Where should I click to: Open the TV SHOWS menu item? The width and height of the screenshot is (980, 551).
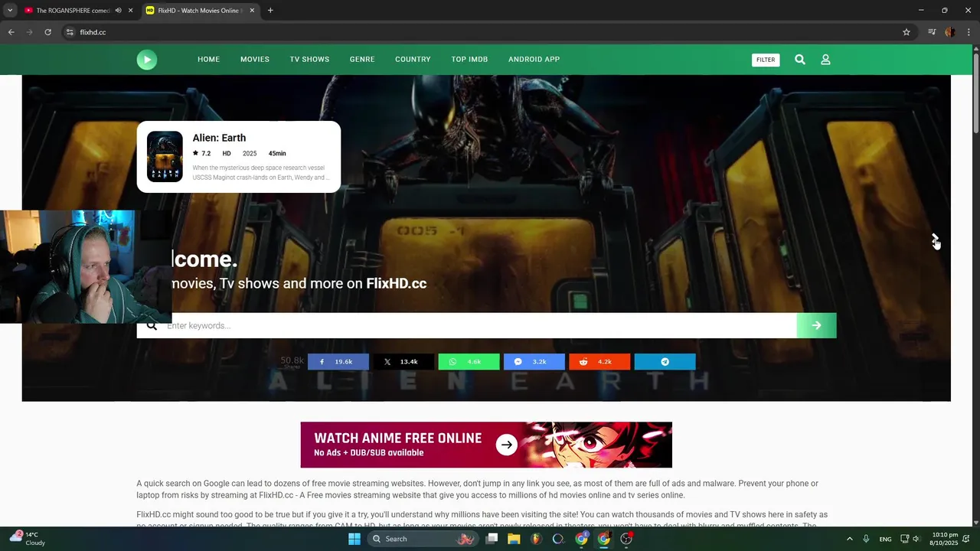pyautogui.click(x=309, y=60)
